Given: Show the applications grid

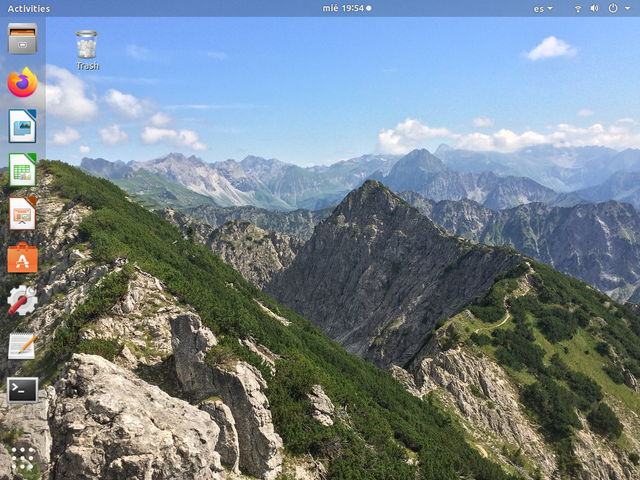Looking at the screenshot, I should 22,458.
